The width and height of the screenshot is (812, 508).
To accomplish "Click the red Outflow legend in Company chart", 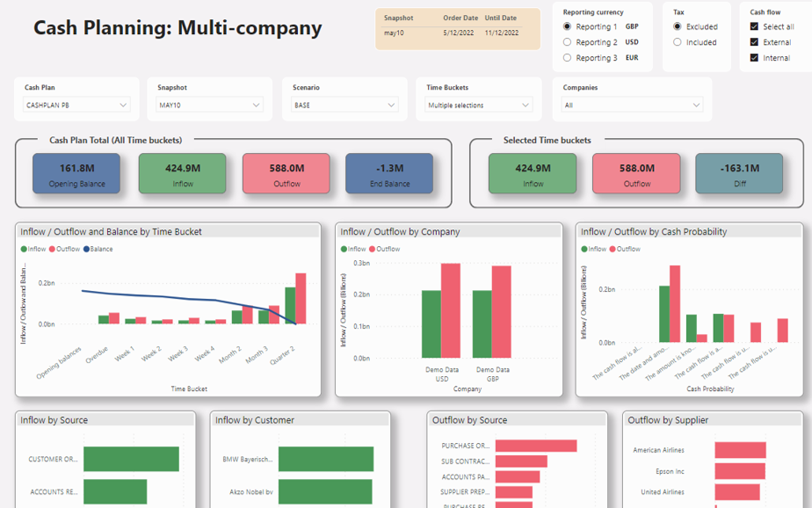I will [x=384, y=249].
